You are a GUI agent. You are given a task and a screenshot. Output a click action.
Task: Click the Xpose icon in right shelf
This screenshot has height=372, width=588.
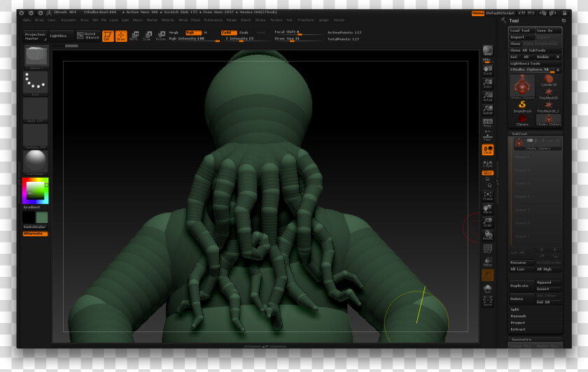pyautogui.click(x=487, y=301)
